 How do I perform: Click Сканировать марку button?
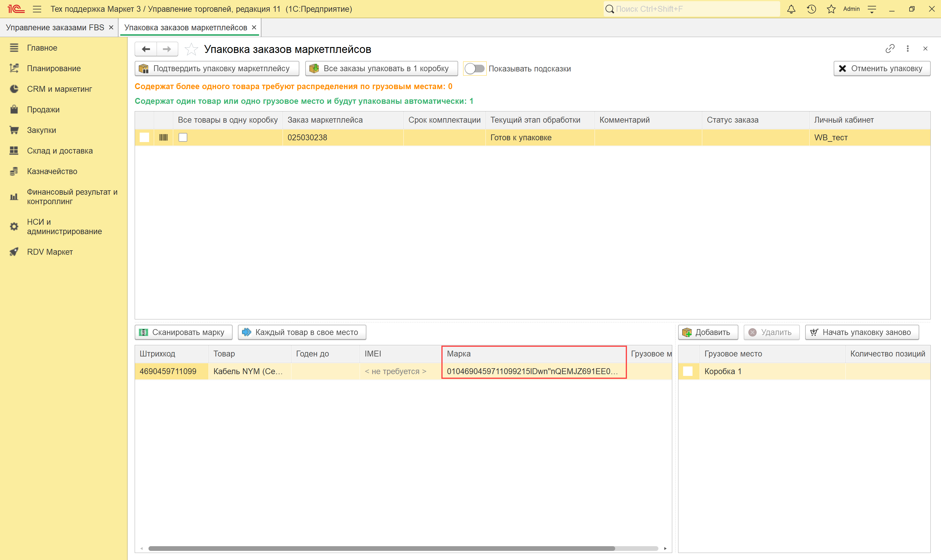tap(183, 332)
